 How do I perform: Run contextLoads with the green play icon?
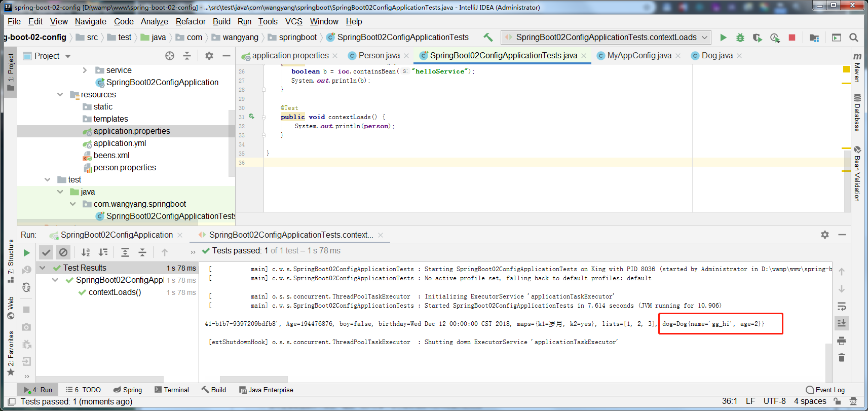tap(723, 38)
